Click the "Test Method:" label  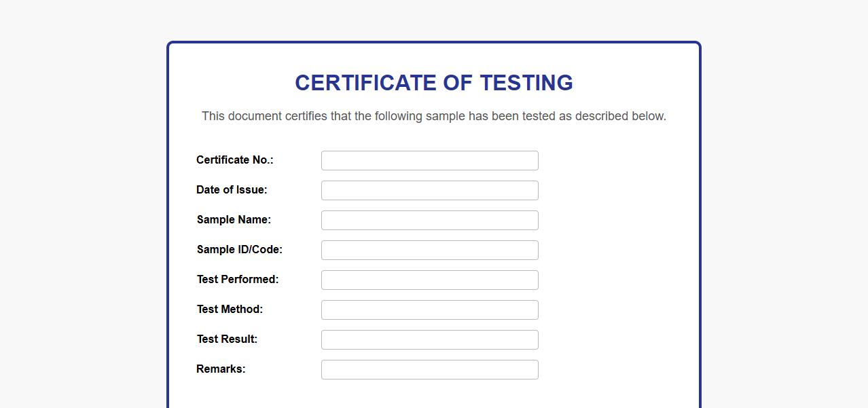230,310
